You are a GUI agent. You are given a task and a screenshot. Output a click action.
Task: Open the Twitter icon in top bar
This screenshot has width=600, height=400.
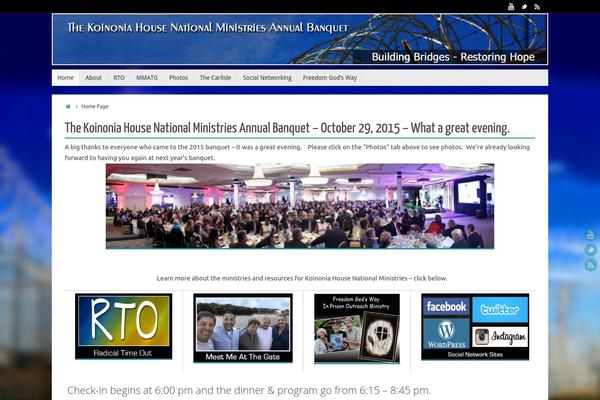[x=524, y=7]
